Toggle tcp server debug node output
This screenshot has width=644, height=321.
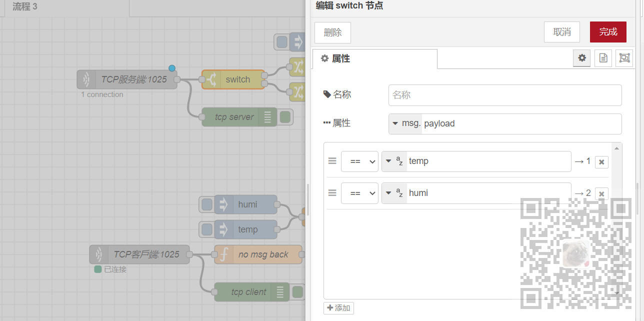[x=285, y=117]
